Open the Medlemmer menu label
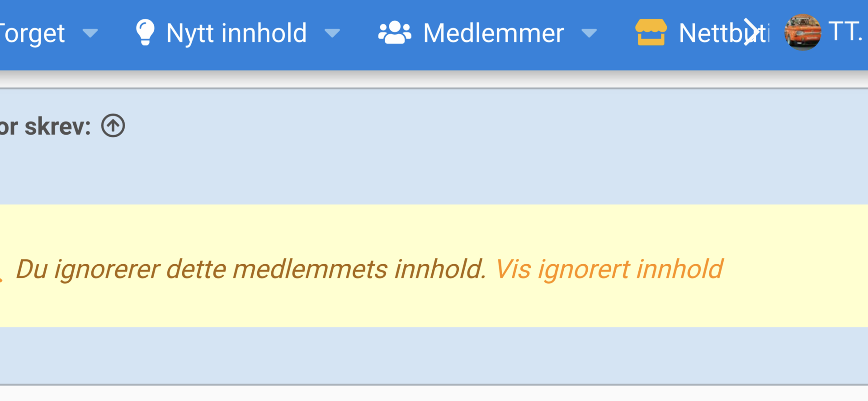 494,33
